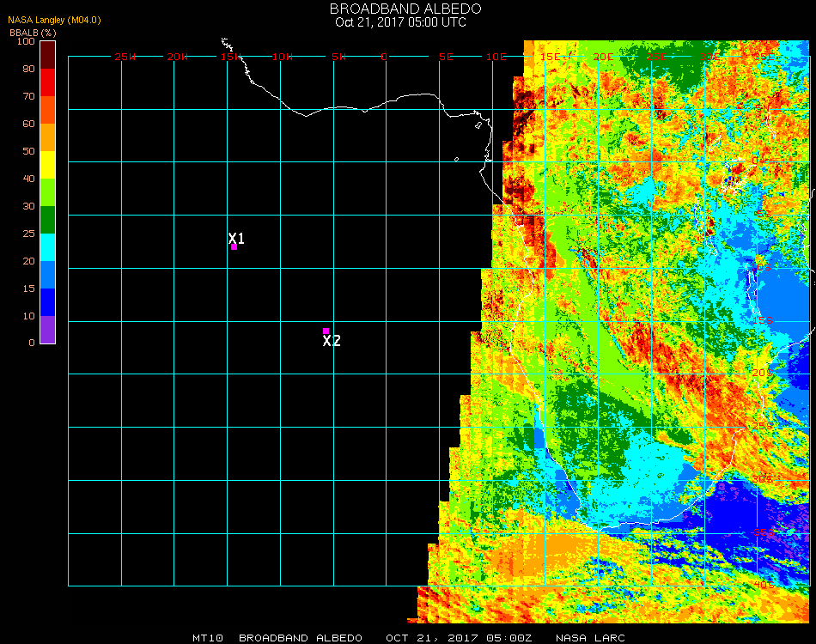Click the '20W' longitude label
The width and height of the screenshot is (816, 644).
click(178, 57)
